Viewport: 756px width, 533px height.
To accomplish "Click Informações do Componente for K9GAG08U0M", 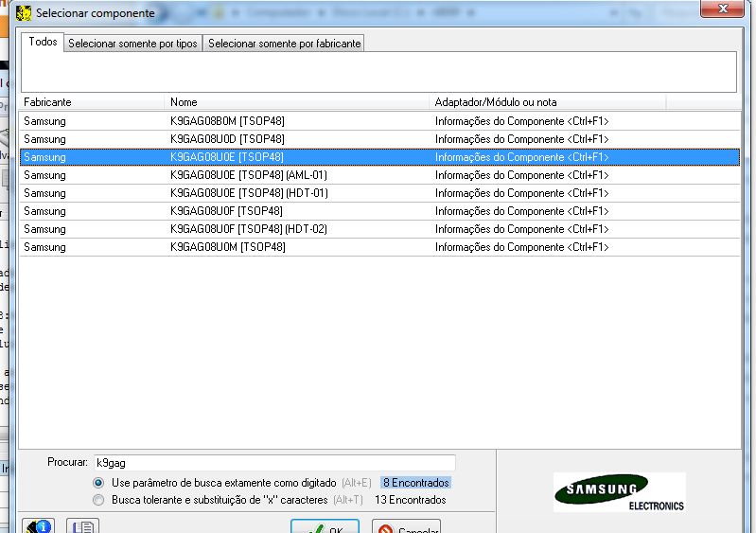I will [x=521, y=247].
